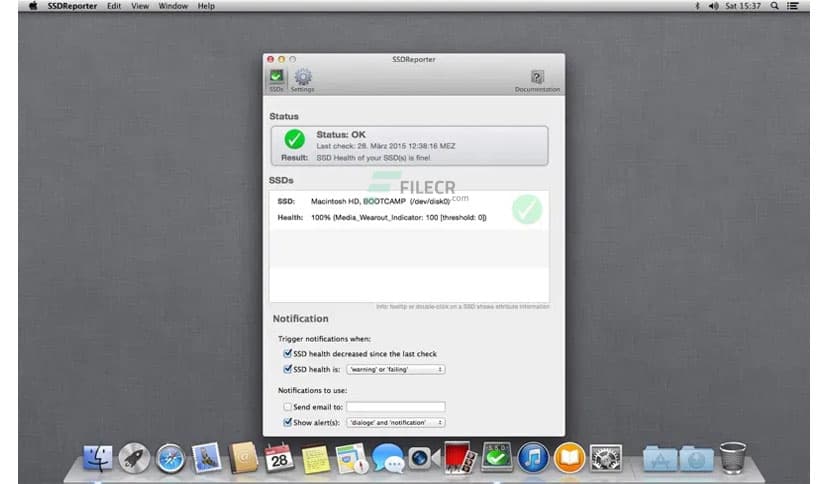
Task: Toggle 'Show alert(s)' checkbox
Action: pos(288,422)
